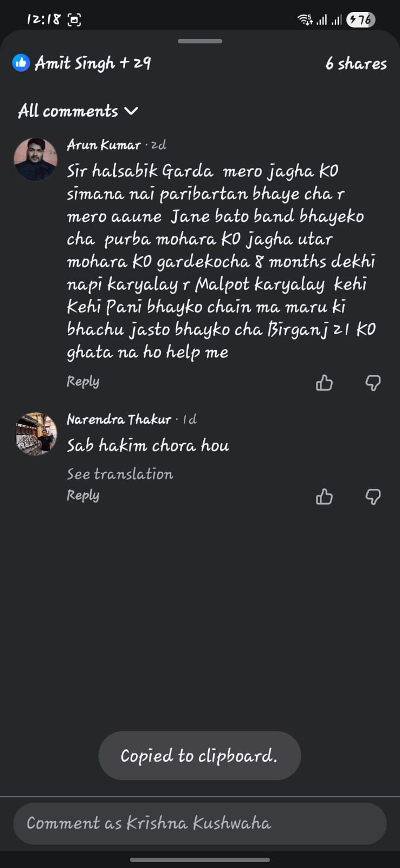
Task: Dislike Arun Kumar's comment
Action: (373, 383)
